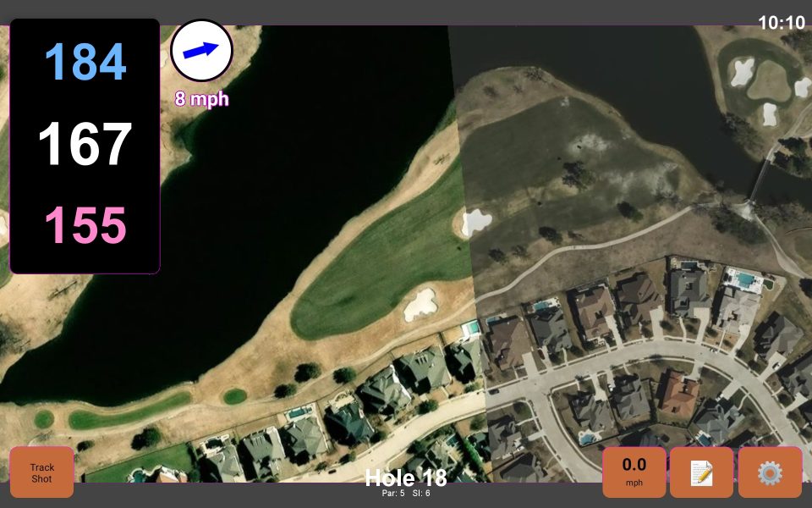812x508 pixels.
Task: Tap center-of-green distance 167
Action: point(85,144)
